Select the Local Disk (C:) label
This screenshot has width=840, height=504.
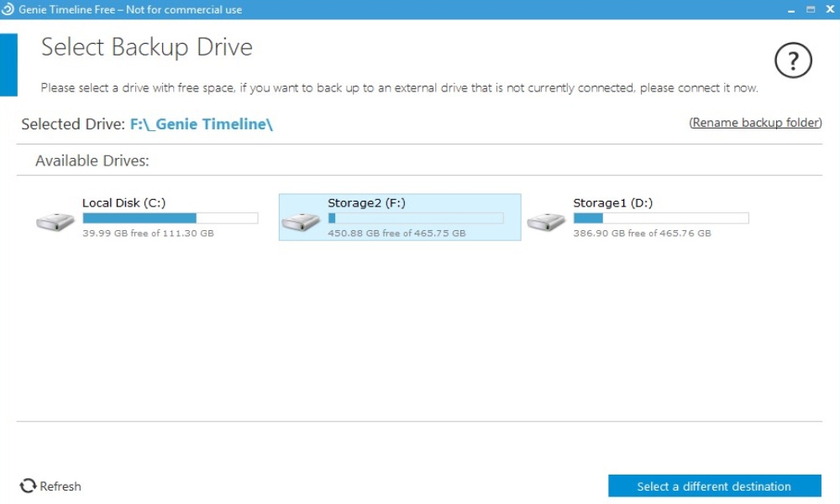123,203
